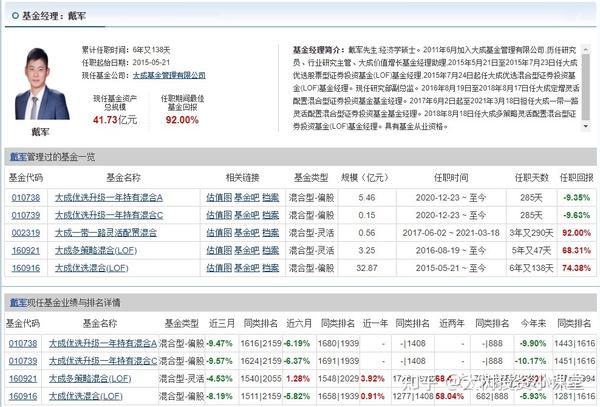Click 档案 link for fund 160916
The width and height of the screenshot is (600, 407).
[271, 268]
